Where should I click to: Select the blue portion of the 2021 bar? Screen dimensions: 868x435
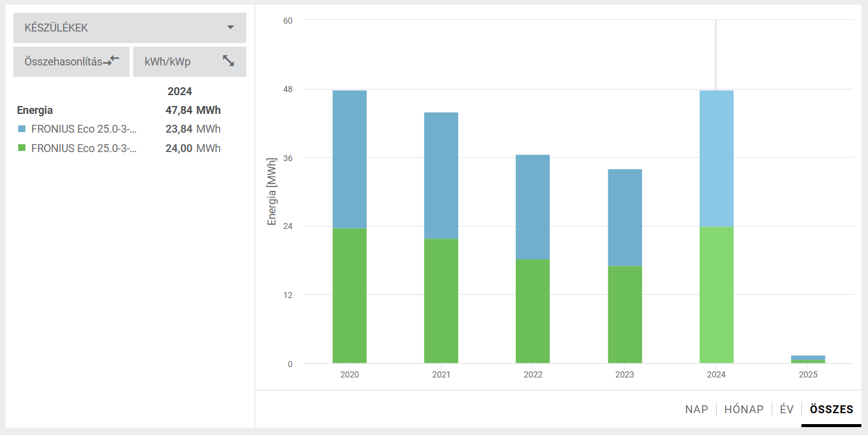point(441,176)
